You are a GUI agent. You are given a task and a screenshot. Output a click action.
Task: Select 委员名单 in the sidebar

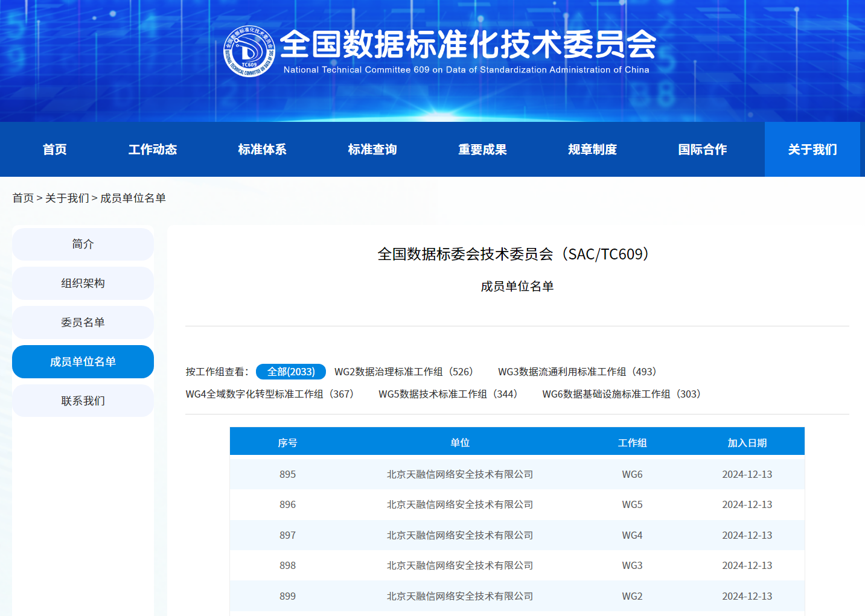tap(83, 323)
